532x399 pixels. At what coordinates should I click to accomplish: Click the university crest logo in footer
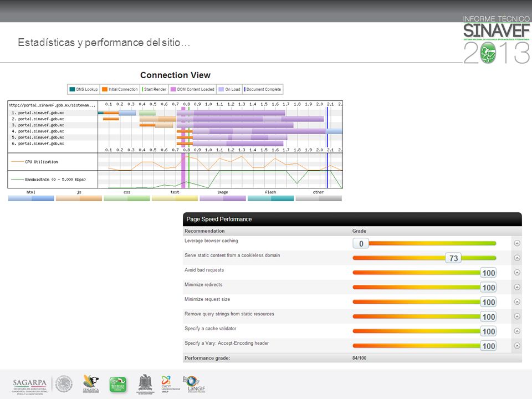145,384
